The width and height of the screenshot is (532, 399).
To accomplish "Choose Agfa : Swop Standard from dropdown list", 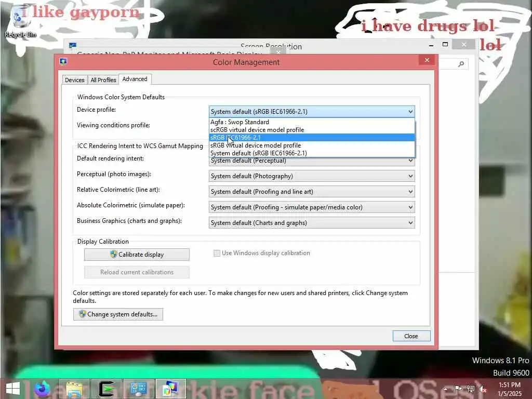I will [x=312, y=122].
